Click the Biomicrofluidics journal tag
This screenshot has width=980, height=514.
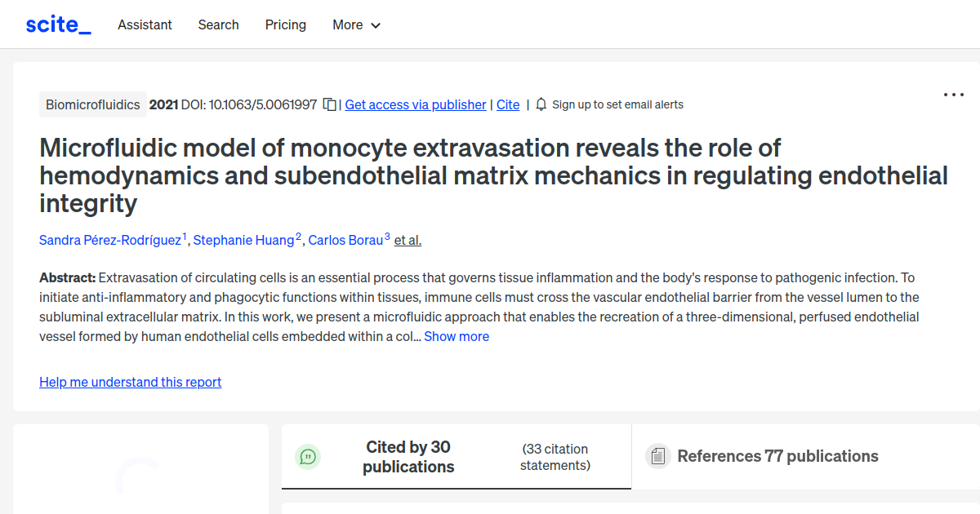click(x=92, y=104)
